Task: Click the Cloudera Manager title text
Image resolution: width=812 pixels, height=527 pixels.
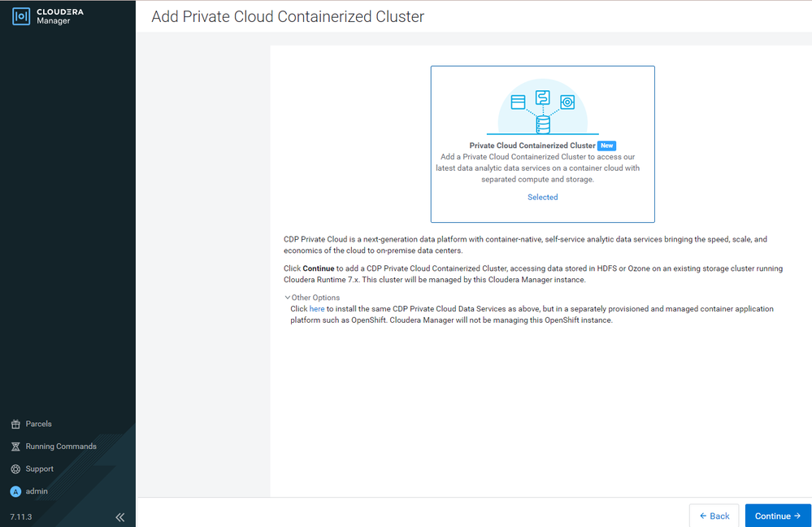Action: click(x=59, y=16)
